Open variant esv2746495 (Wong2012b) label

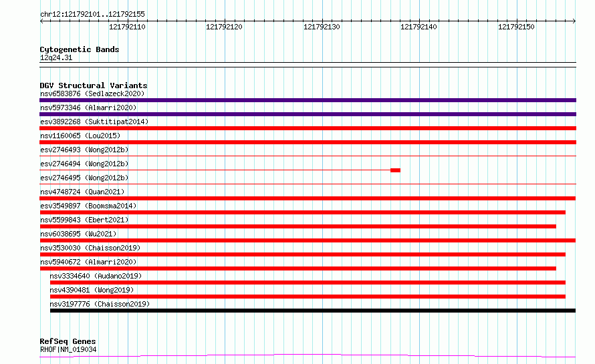(x=84, y=178)
